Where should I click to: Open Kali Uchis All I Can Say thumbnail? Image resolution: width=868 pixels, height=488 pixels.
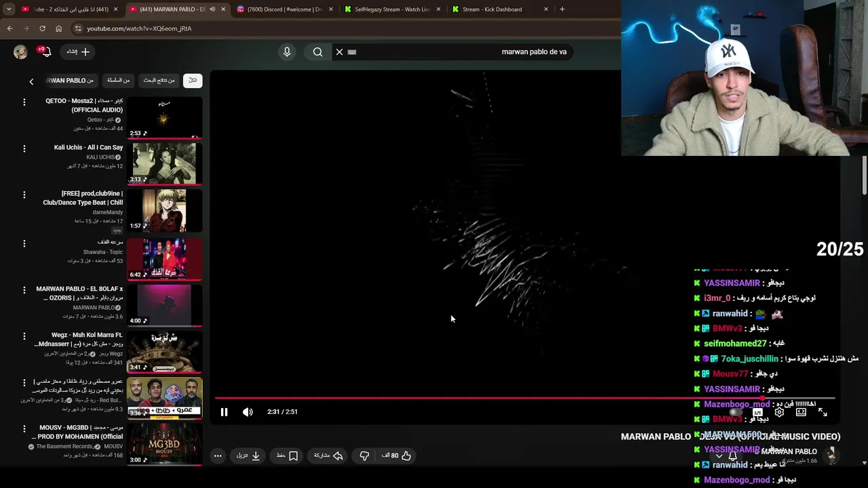[164, 164]
